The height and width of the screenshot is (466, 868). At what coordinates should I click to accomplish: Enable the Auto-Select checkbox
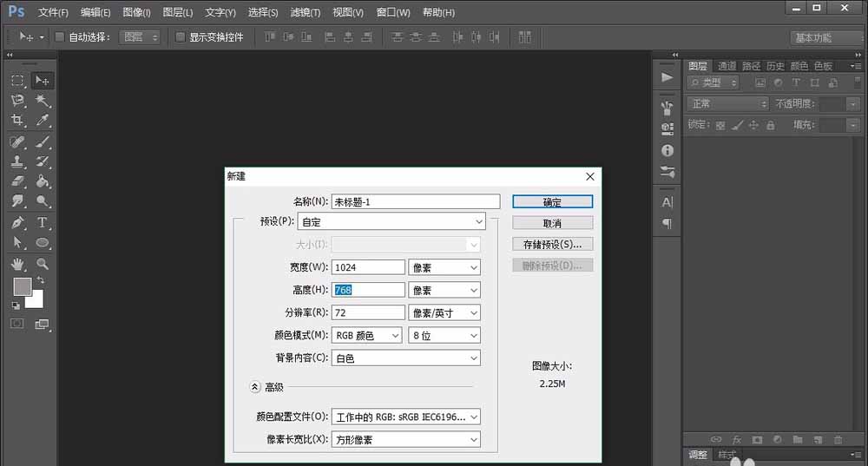pos(60,37)
